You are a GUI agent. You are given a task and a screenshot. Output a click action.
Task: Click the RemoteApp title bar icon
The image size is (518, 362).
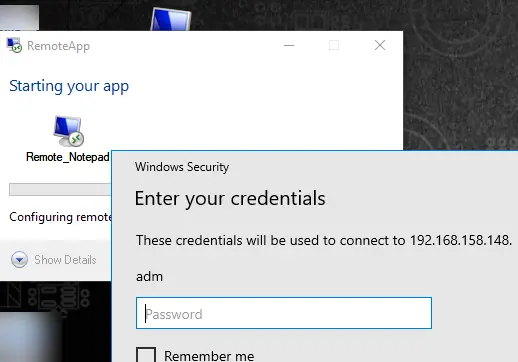(x=14, y=45)
